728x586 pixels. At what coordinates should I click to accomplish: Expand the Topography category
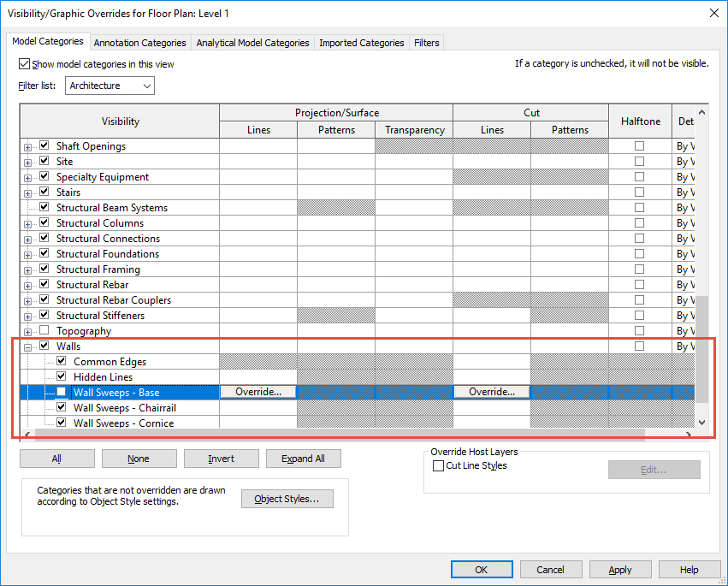coord(28,332)
